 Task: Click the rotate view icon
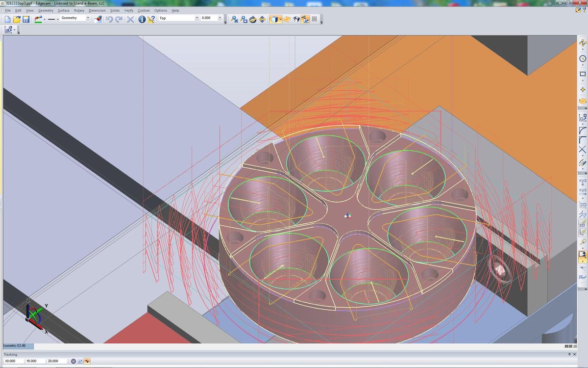tap(253, 19)
